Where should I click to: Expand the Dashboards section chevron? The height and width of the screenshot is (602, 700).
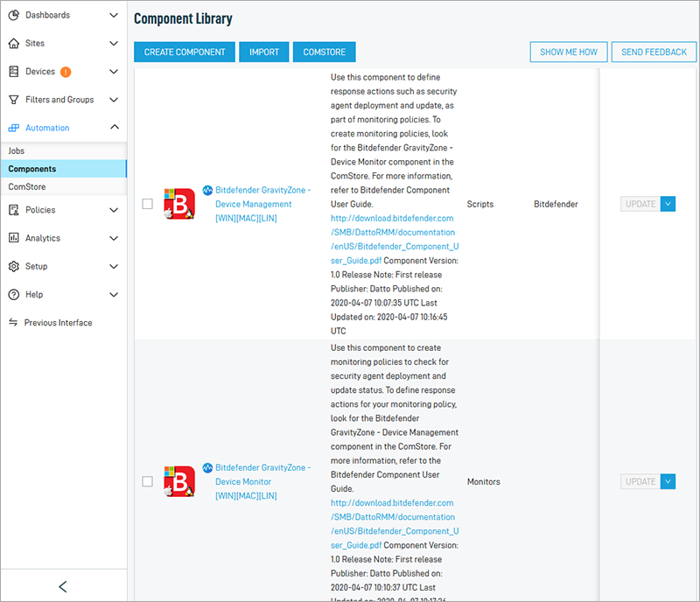(114, 15)
